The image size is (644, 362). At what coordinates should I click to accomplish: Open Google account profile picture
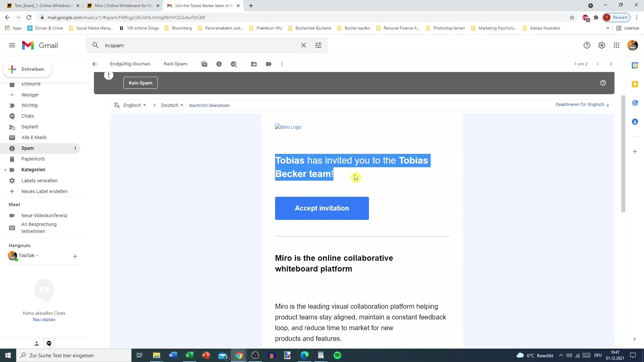632,45
